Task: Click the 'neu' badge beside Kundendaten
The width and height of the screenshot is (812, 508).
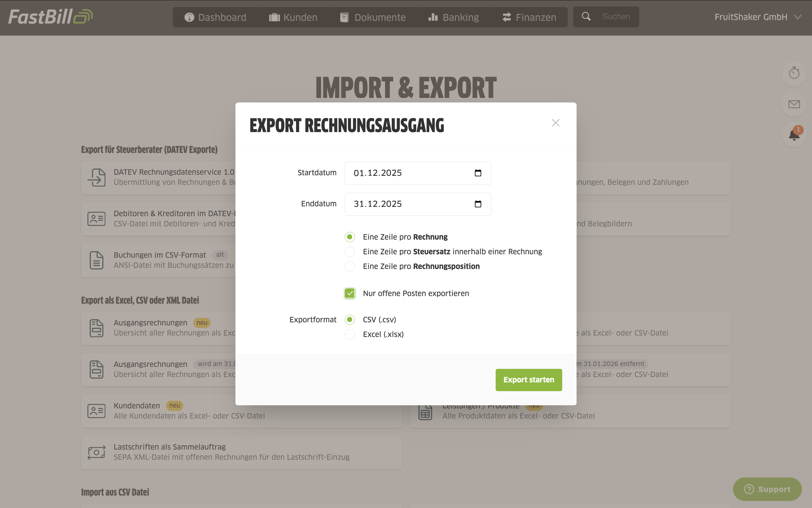Action: coord(175,406)
